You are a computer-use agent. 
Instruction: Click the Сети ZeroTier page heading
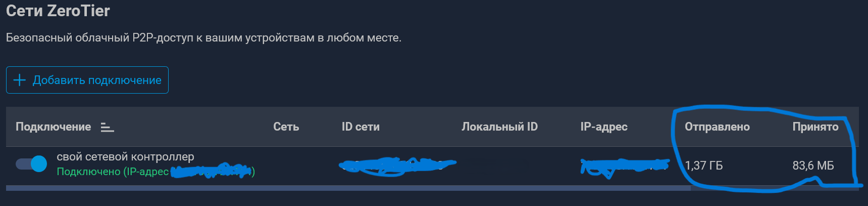click(58, 11)
